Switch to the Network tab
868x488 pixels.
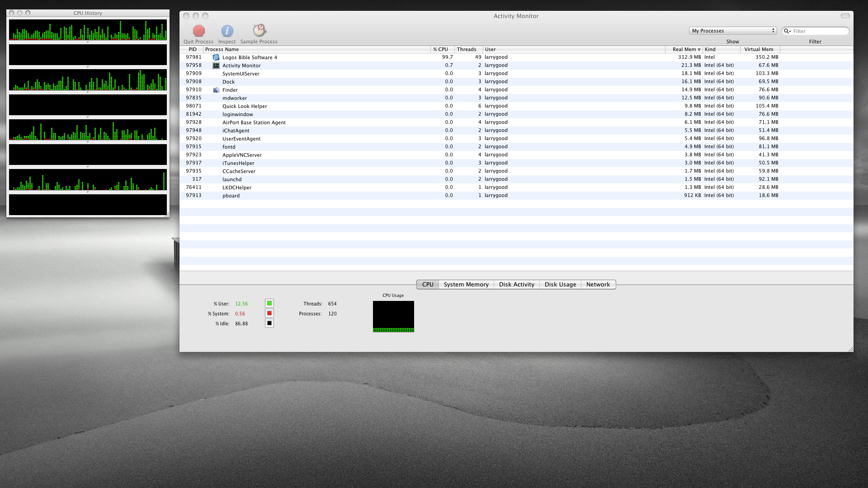598,285
